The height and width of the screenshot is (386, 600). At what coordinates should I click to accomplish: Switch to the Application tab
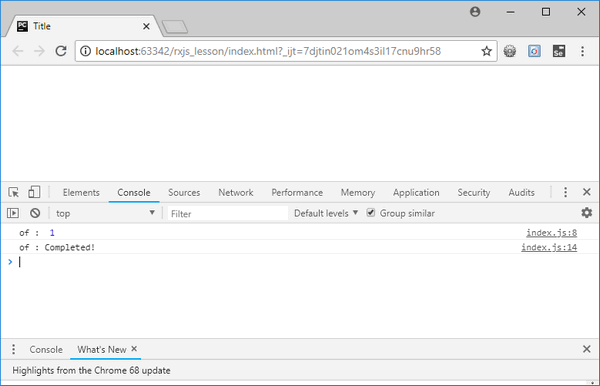click(416, 192)
